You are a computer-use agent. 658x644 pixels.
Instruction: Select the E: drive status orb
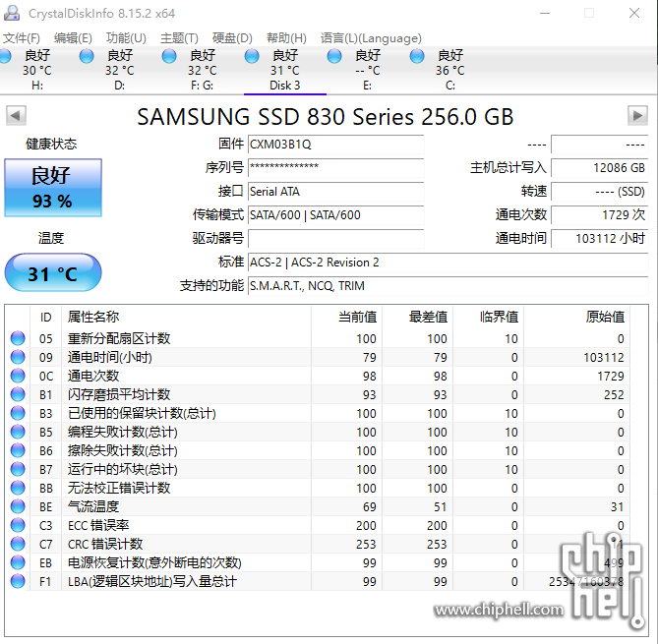tap(334, 57)
